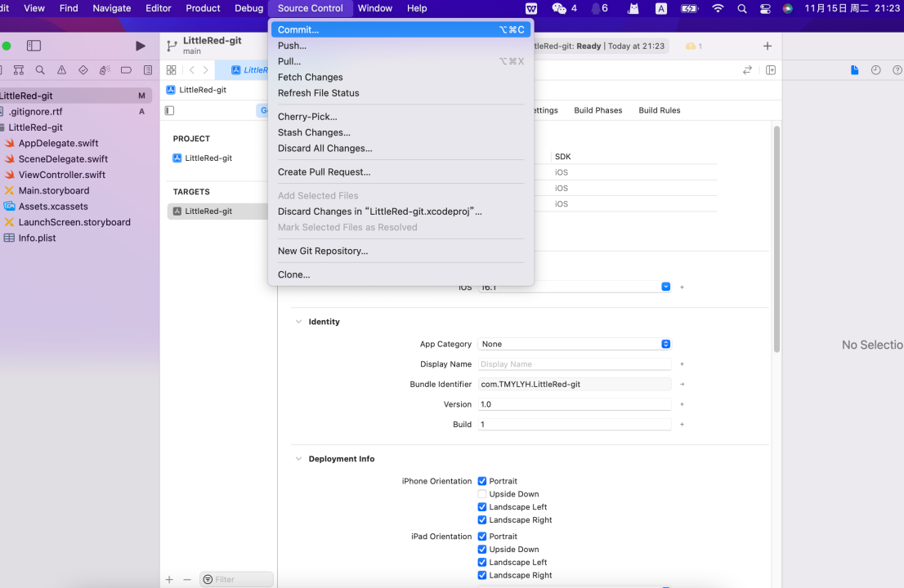The height and width of the screenshot is (588, 904).
Task: Uncheck iPhone Landscape Right checkbox
Action: (482, 520)
